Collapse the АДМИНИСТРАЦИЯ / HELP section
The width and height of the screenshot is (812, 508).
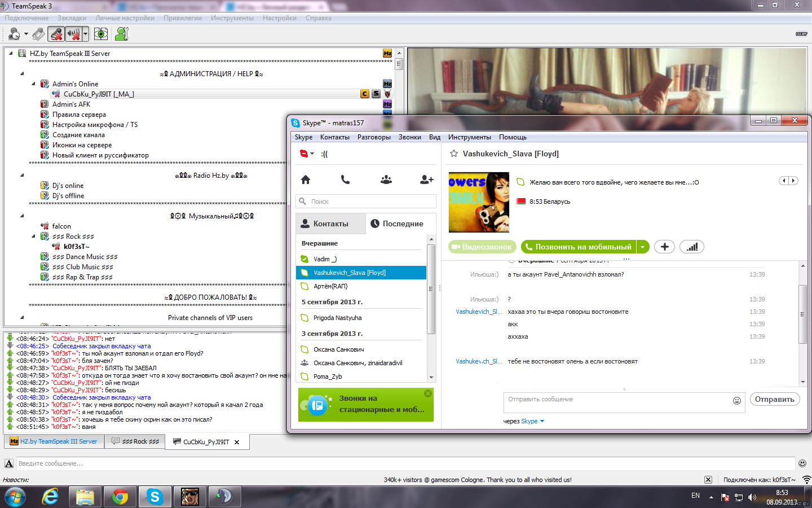pyautogui.click(x=22, y=73)
